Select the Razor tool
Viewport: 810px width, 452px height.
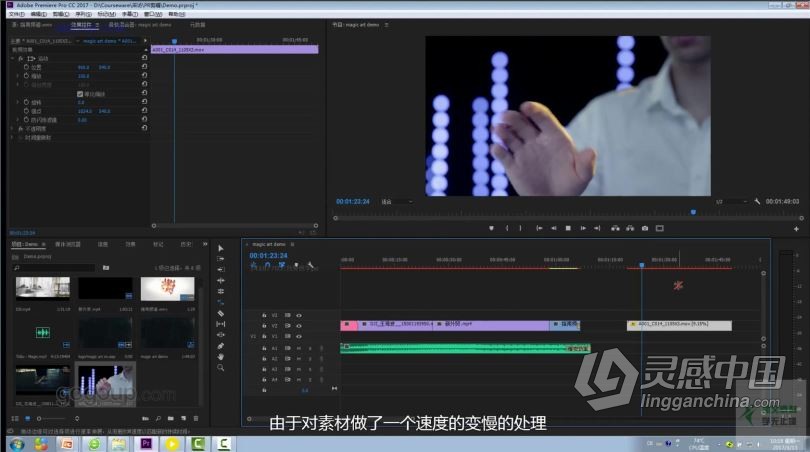click(x=221, y=313)
